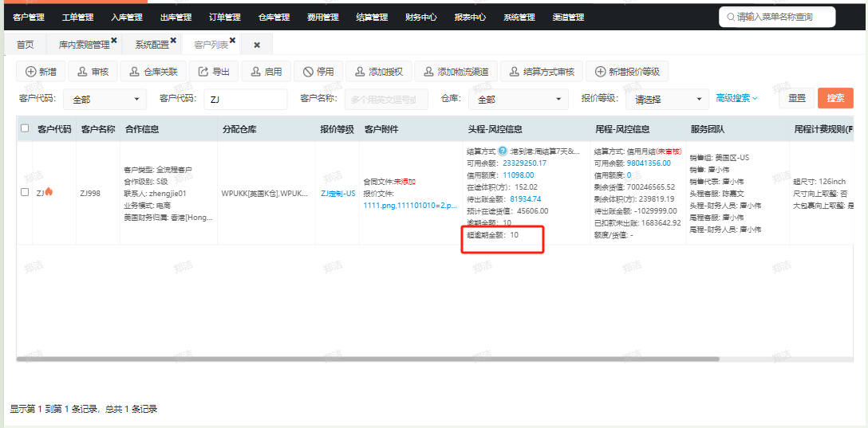Open the 结算管理 menu
868x428 pixels.
pyautogui.click(x=372, y=18)
